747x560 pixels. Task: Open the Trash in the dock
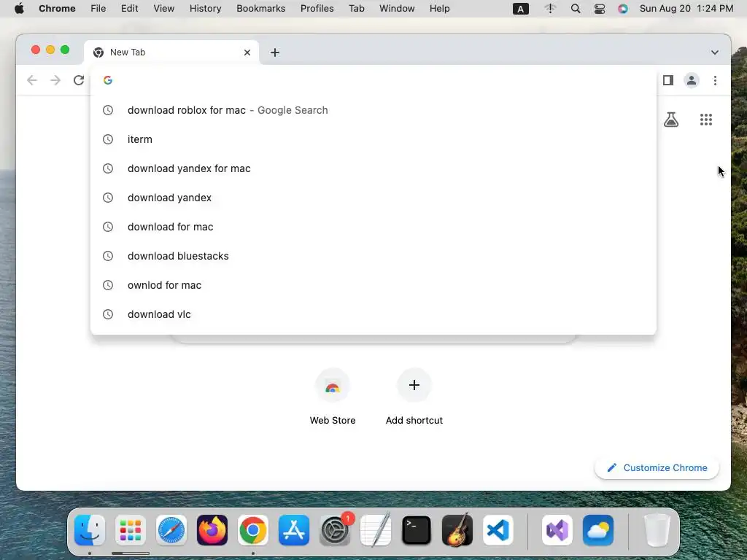click(x=657, y=530)
